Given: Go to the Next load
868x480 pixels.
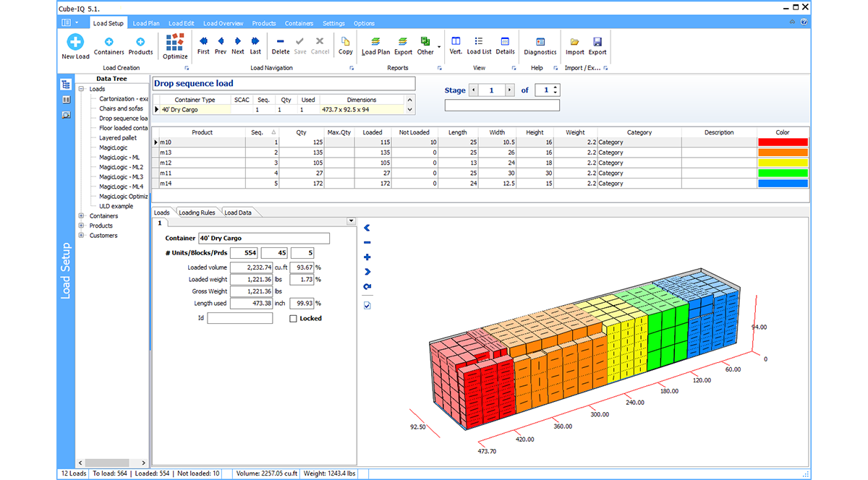Looking at the screenshot, I should [x=238, y=46].
